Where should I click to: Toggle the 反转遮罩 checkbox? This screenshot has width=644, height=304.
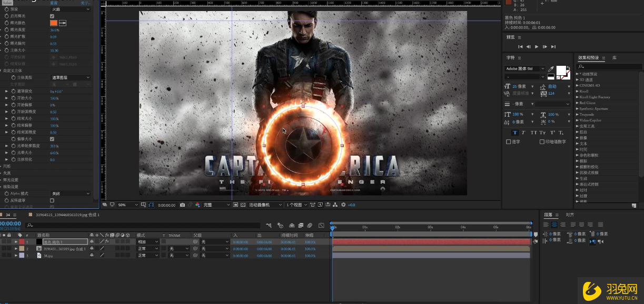pyautogui.click(x=52, y=200)
